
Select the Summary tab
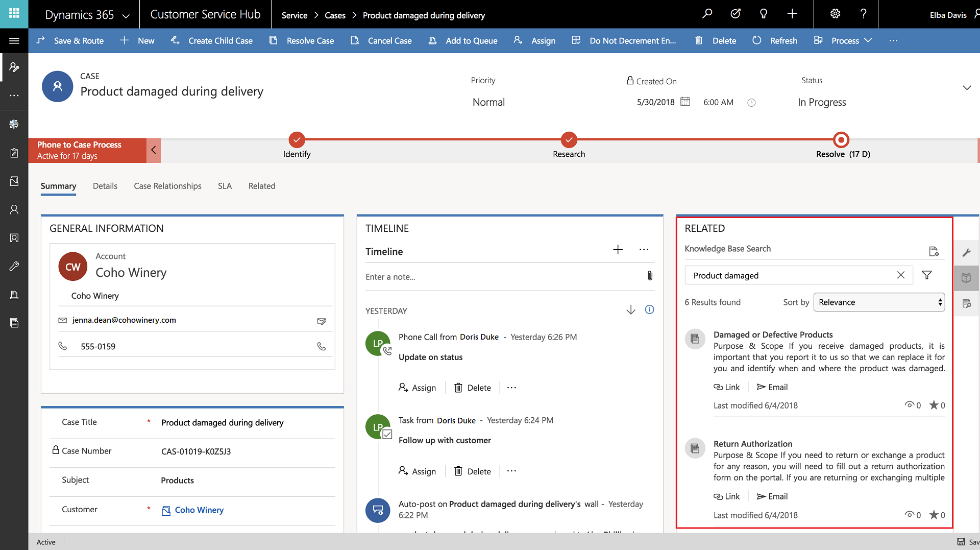[x=58, y=186]
